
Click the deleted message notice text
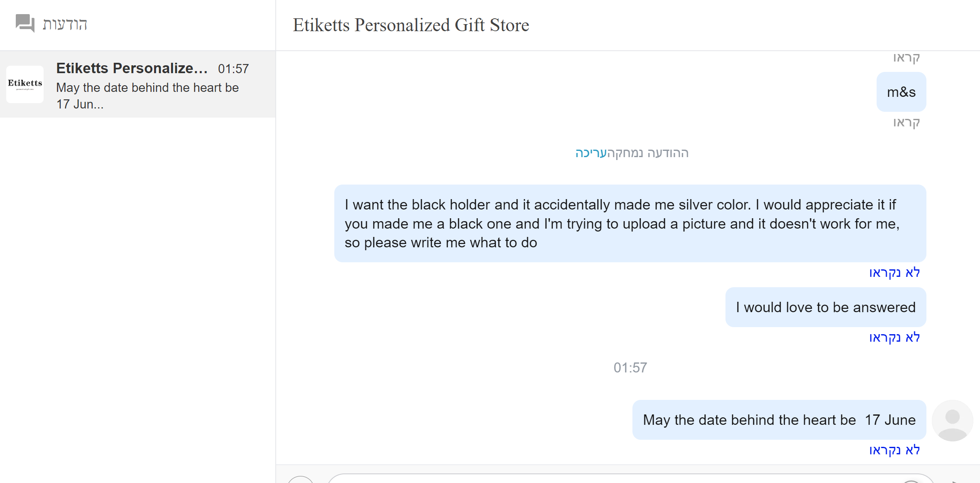point(648,153)
